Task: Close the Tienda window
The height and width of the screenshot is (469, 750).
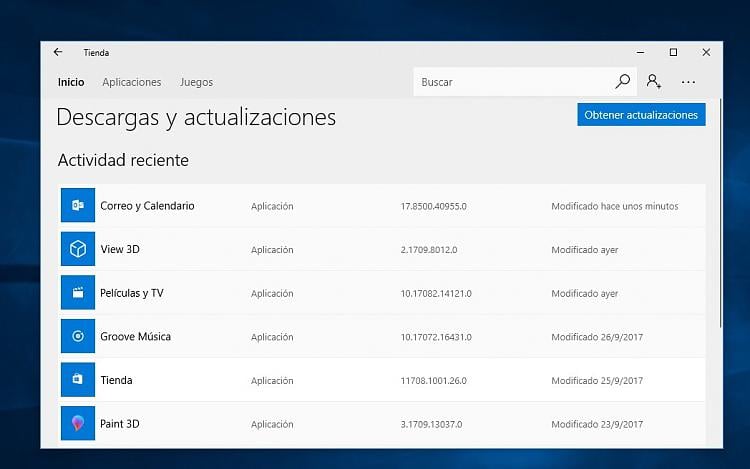Action: point(706,52)
